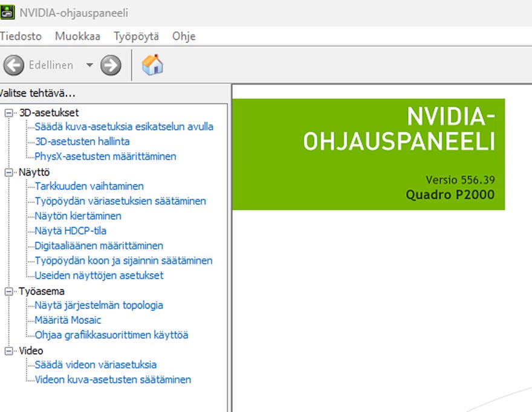Open Säädä kuva-asetuksia esikatselun avulla

click(x=124, y=126)
